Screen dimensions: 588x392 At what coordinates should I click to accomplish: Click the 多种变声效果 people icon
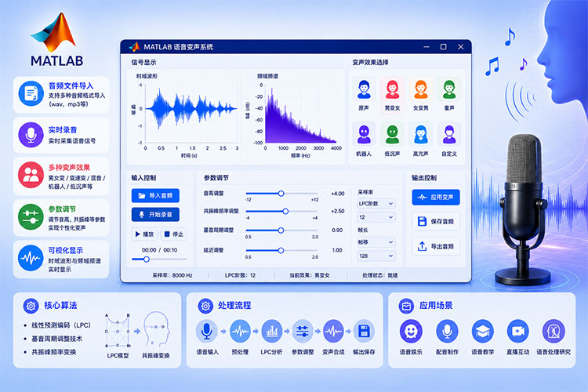coord(31,175)
